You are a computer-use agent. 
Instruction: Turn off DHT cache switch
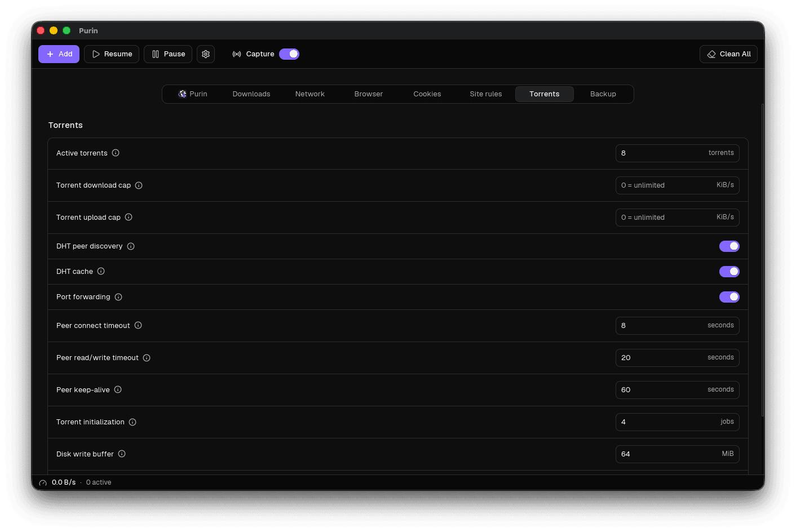point(729,272)
